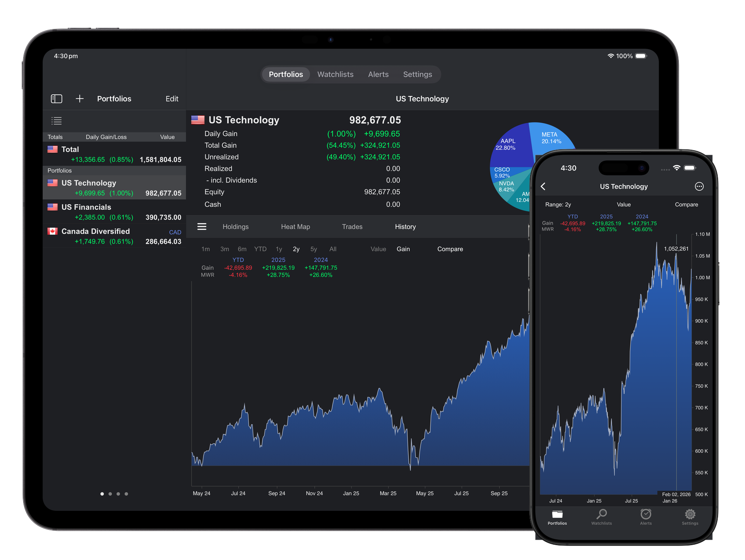
Task: Tap Compare on iPhone chart
Action: [x=686, y=204]
